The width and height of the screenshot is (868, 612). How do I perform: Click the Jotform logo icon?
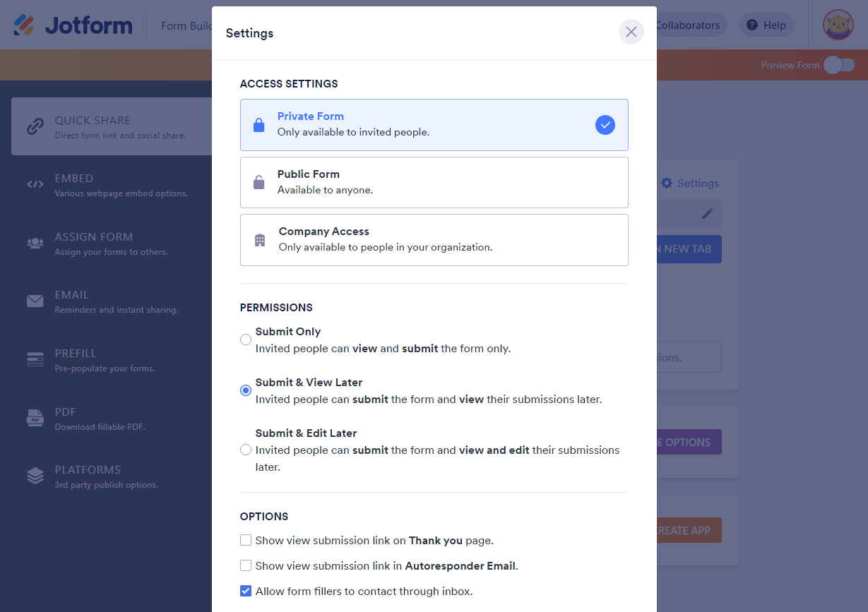coord(25,25)
